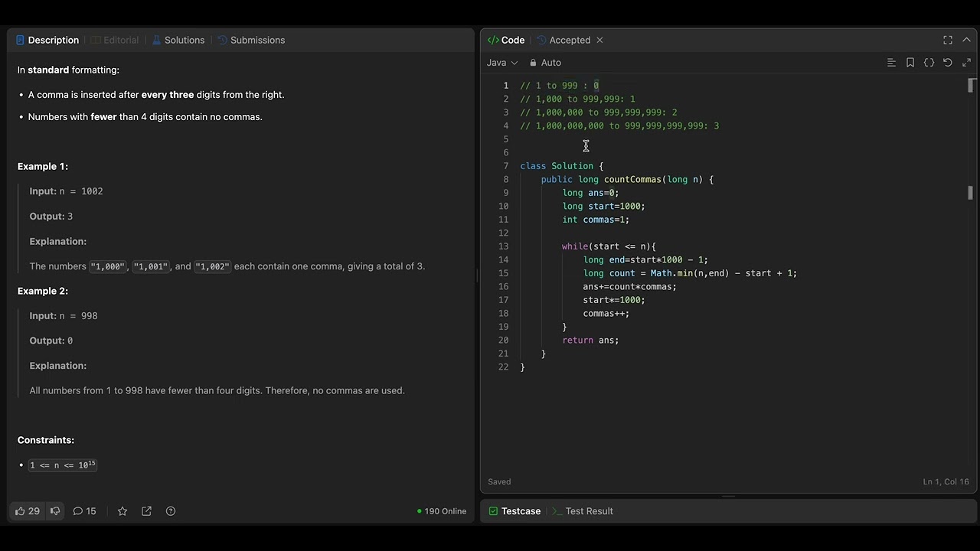Click the format code lines icon
The image size is (980, 551).
[x=891, y=63]
